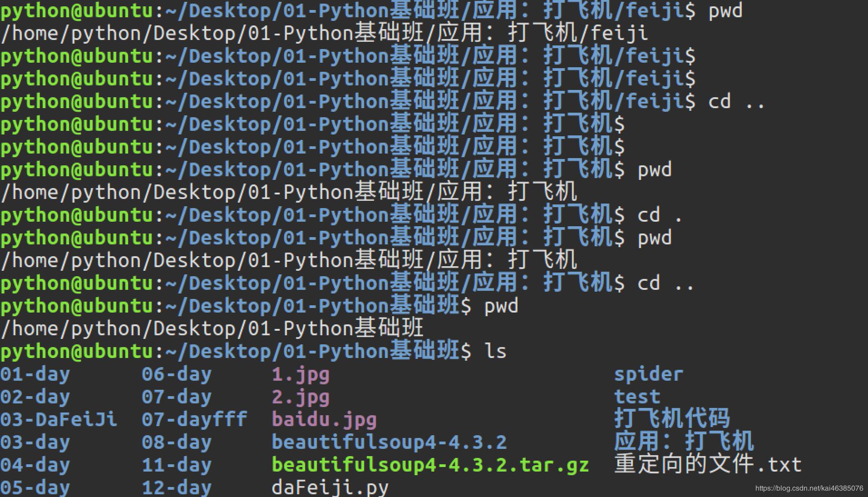
Task: Select the beautifulsoup4-4.3.2 directory entry
Action: 388,442
